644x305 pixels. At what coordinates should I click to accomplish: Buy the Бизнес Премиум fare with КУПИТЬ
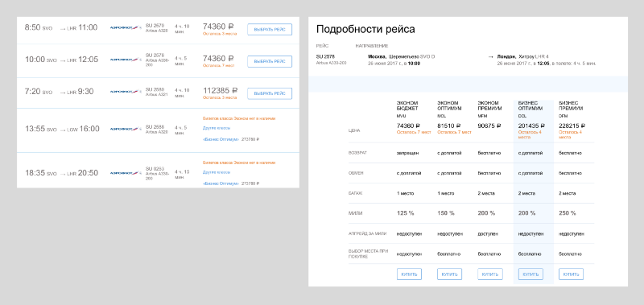(x=571, y=274)
